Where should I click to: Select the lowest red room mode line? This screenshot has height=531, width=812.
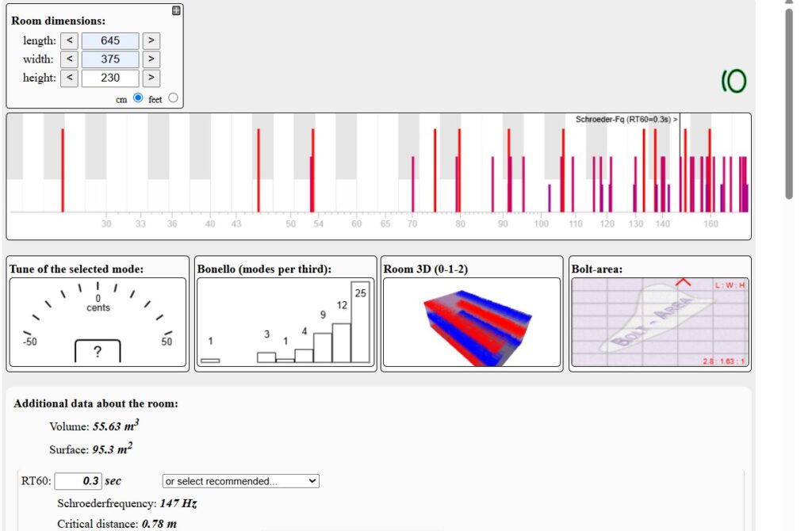tap(63, 170)
